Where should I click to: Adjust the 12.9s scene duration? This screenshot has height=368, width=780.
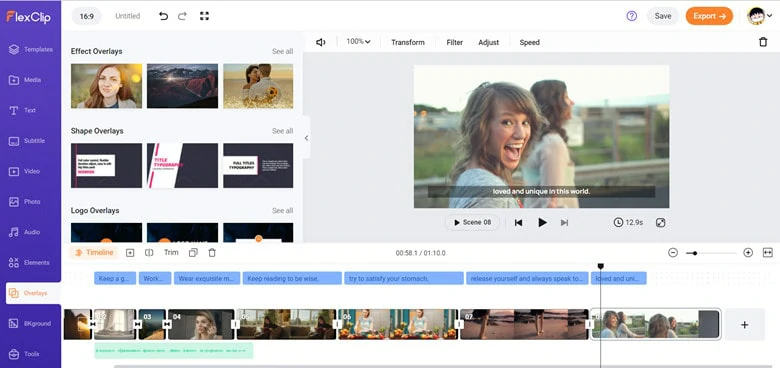pos(628,222)
